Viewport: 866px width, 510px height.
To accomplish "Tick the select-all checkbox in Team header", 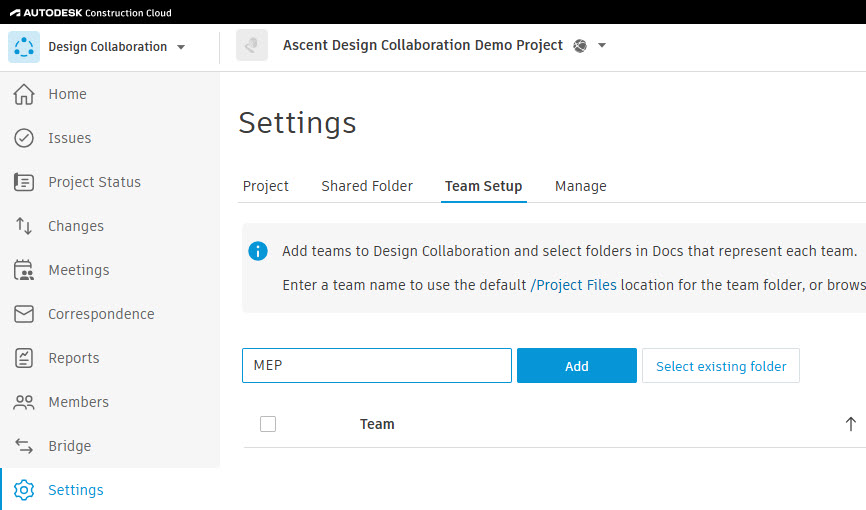I will pyautogui.click(x=268, y=424).
